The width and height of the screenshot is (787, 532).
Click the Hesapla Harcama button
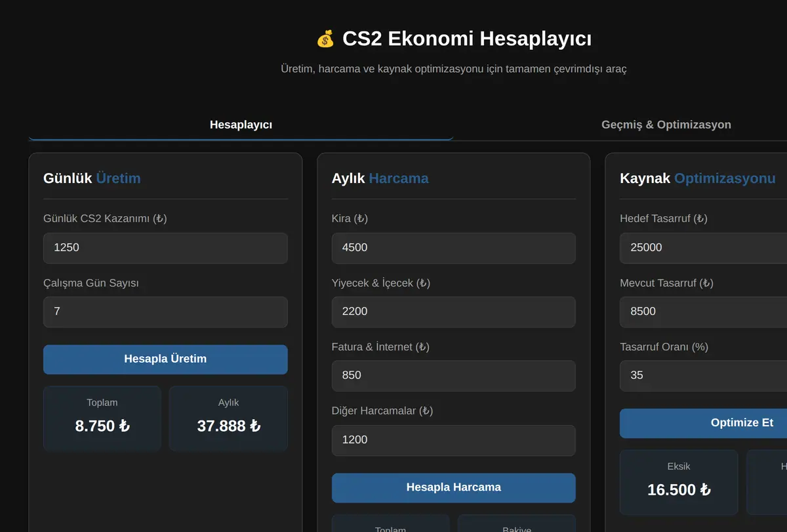pyautogui.click(x=454, y=488)
